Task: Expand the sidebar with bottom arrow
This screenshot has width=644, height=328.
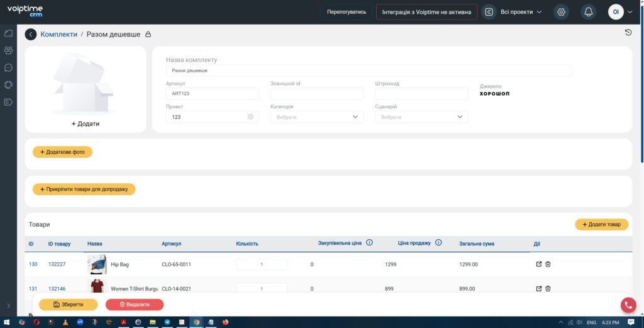Action: tap(8, 306)
